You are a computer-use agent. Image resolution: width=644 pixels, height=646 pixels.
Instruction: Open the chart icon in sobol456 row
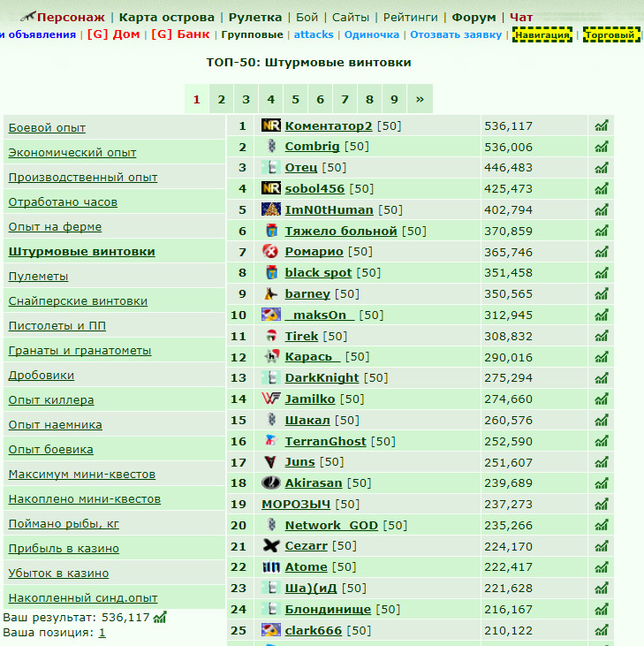pyautogui.click(x=602, y=189)
